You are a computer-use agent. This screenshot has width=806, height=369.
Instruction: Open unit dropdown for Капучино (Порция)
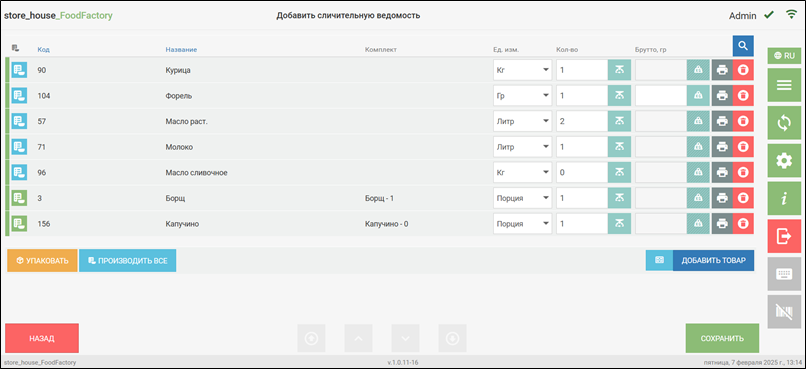pyautogui.click(x=522, y=224)
